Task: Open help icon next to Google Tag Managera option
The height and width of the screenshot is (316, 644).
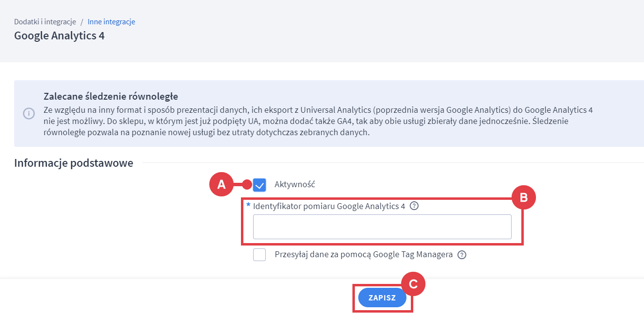Action: (462, 255)
